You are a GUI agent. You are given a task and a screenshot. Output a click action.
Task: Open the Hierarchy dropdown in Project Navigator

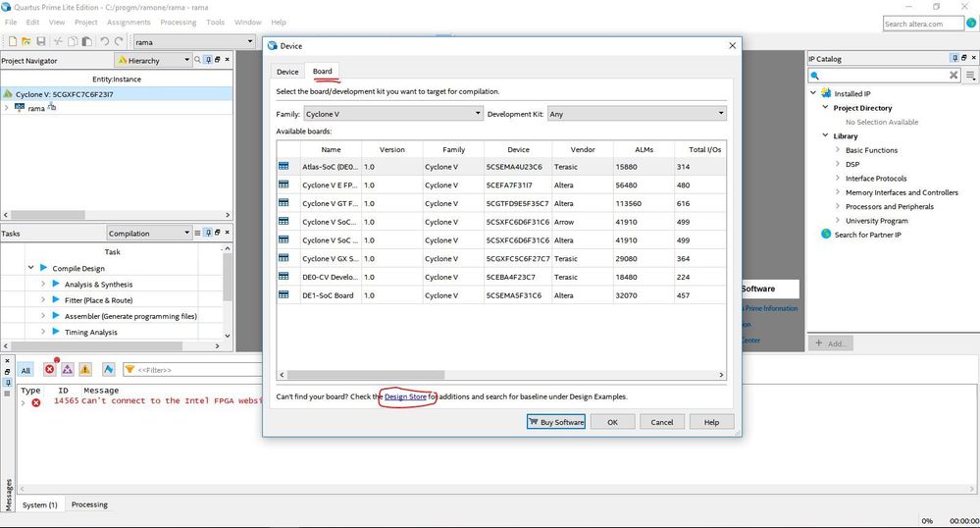(x=153, y=60)
